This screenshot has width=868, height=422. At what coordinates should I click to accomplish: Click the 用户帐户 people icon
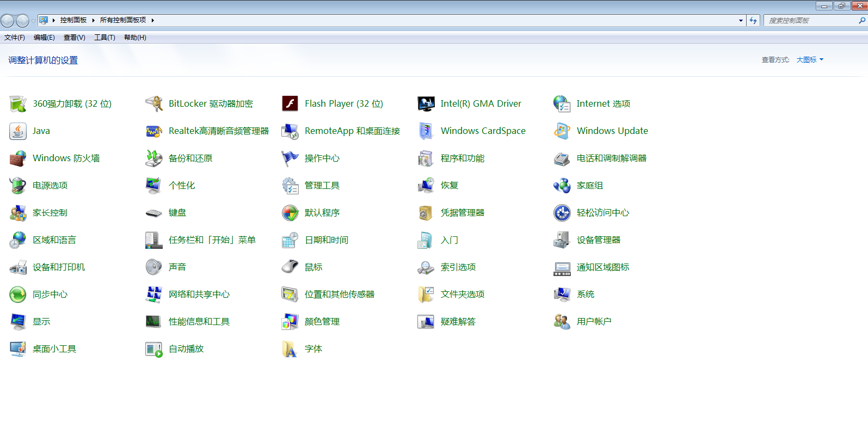click(562, 321)
